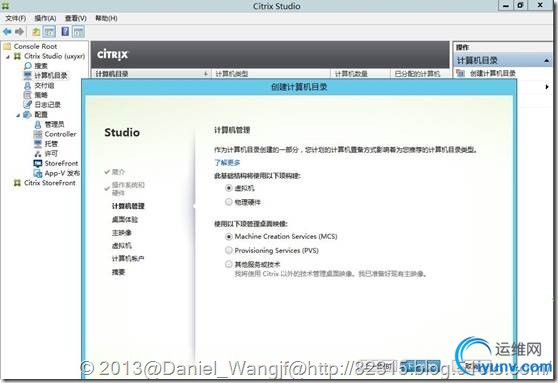Click the back arrow toolbar icon
The image size is (558, 383).
[7, 32]
